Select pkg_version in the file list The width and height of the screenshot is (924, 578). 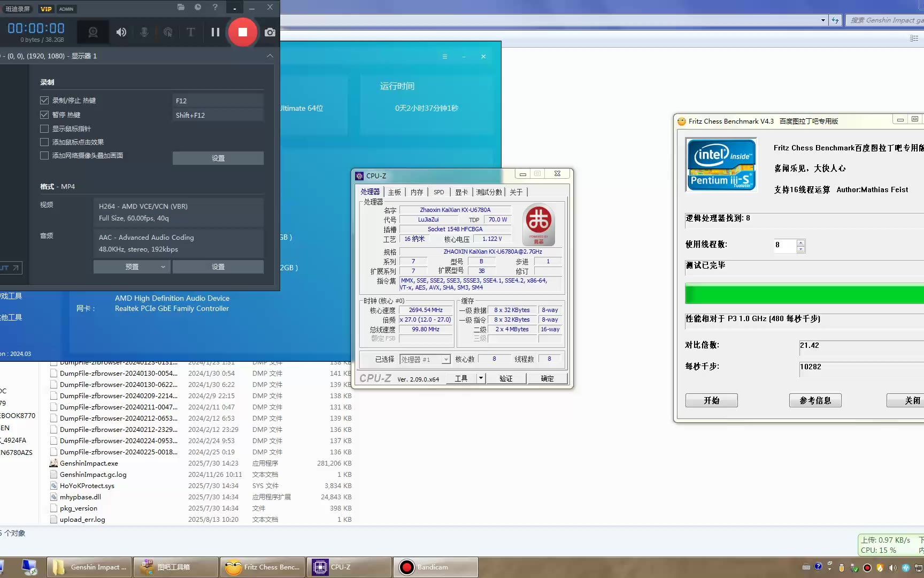tap(79, 508)
